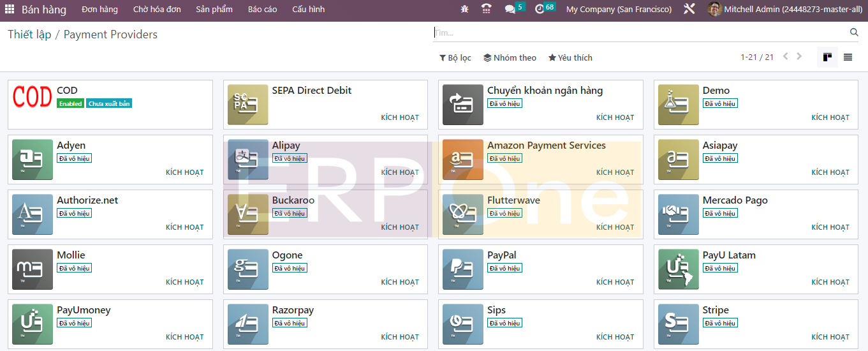This screenshot has height=351, width=868.
Task: Open the Yêu thích favorites dropdown
Action: click(x=570, y=58)
